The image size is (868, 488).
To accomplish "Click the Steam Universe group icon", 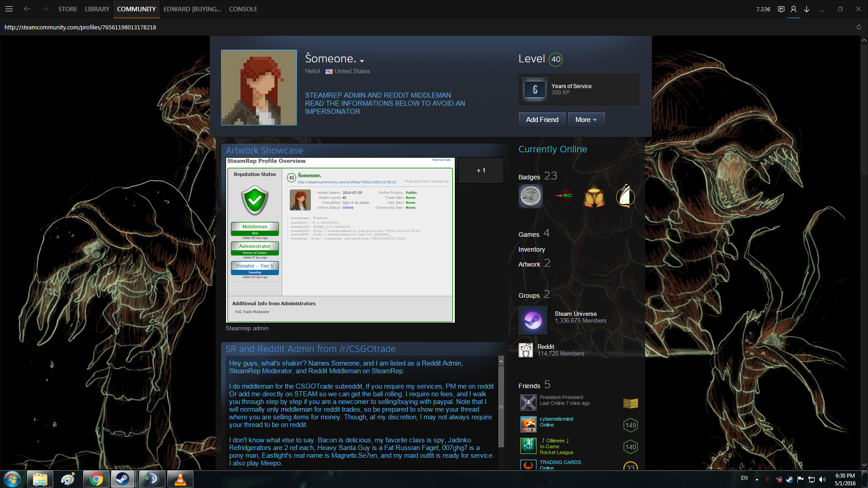I will click(x=533, y=320).
